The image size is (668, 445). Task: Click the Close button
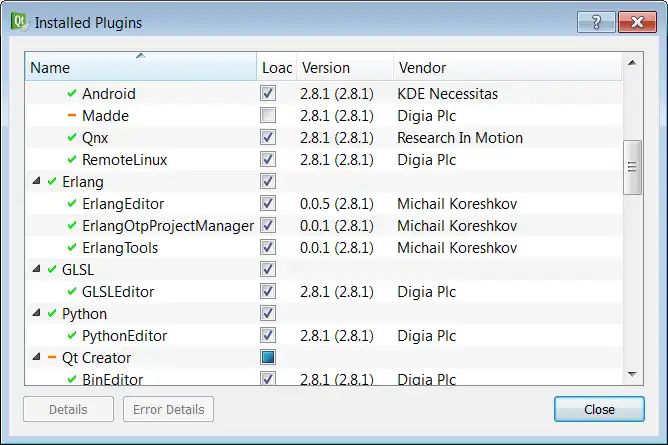click(x=599, y=409)
